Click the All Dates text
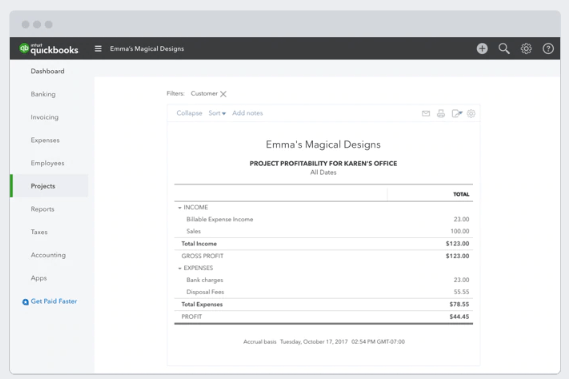 coord(323,172)
